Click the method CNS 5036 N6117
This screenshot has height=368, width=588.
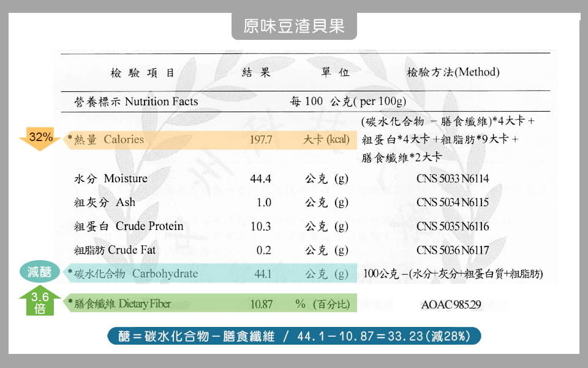click(453, 250)
